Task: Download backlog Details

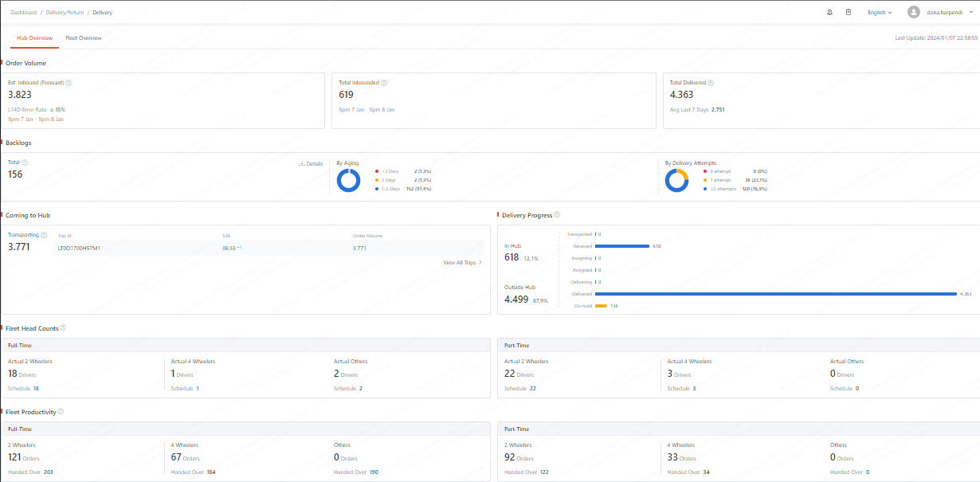Action: click(311, 163)
